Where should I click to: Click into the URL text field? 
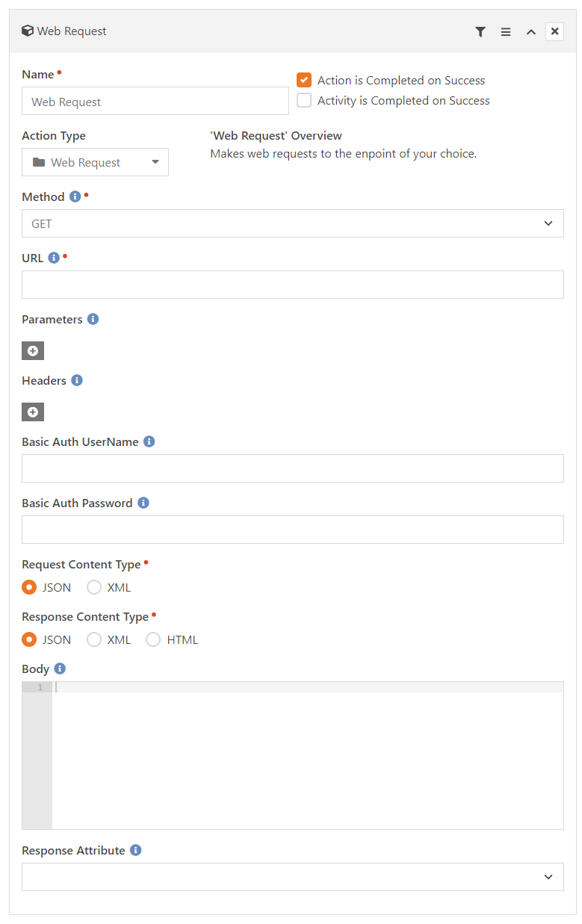point(293,285)
